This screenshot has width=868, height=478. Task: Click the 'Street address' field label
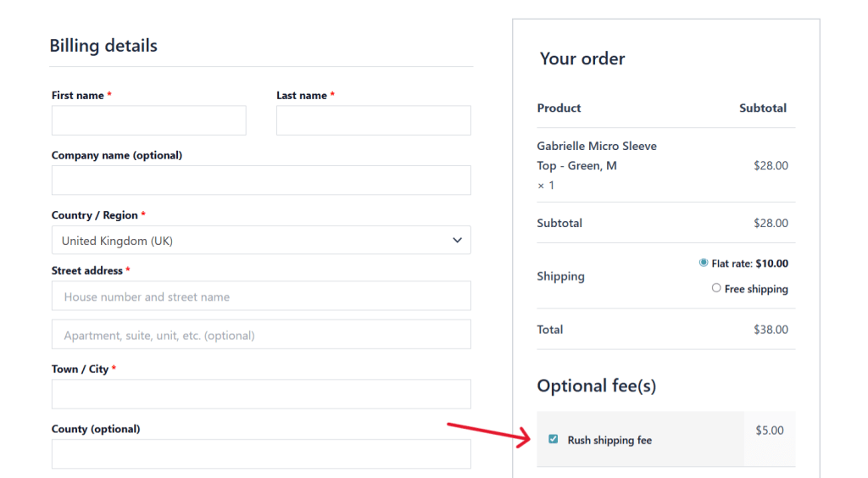87,270
